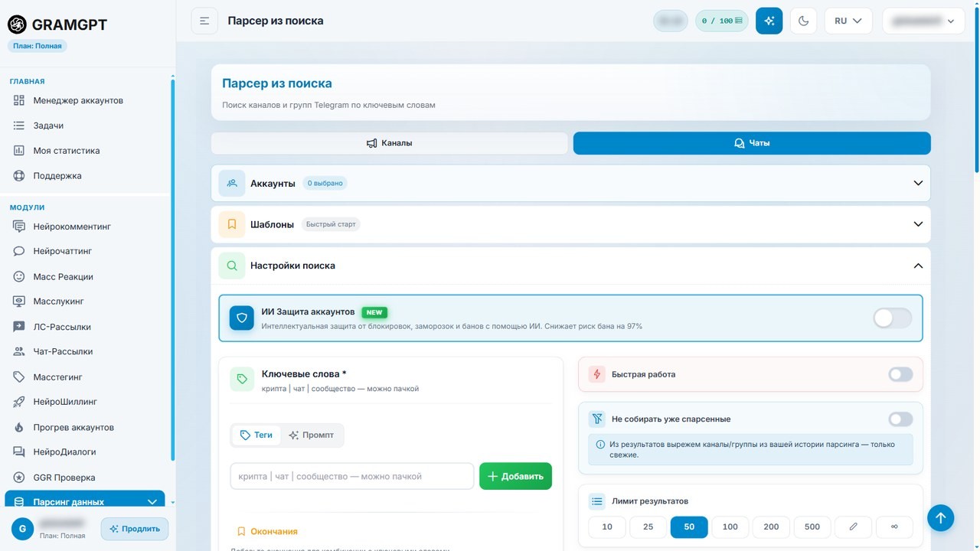Choose the infinity results limit option
The width and height of the screenshot is (980, 551).
pos(894,527)
